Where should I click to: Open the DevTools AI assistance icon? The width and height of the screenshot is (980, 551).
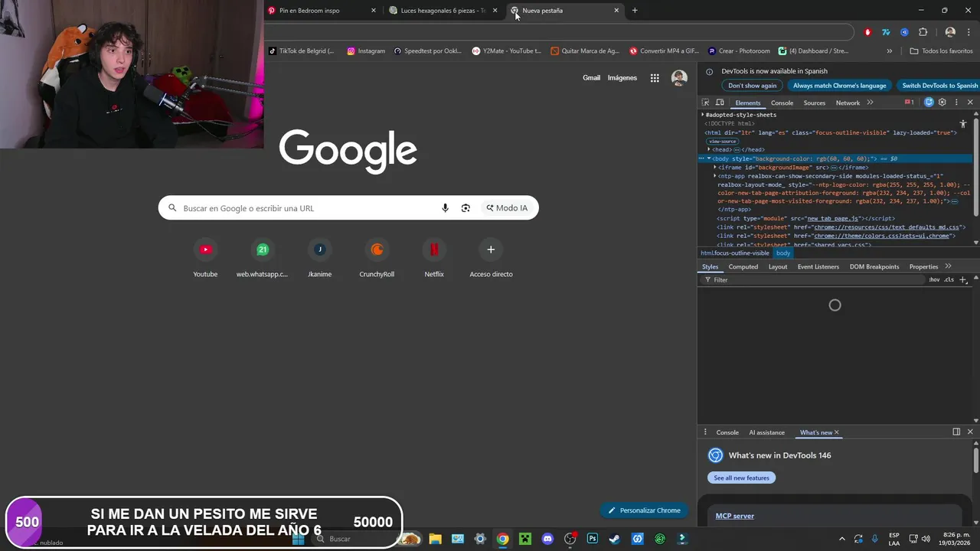point(929,103)
